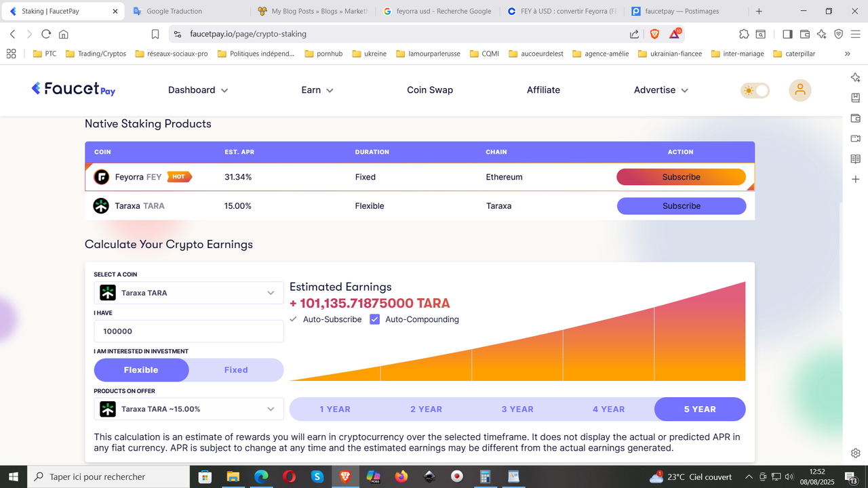Launch Opera from the taskbar
The width and height of the screenshot is (868, 488).
(x=290, y=476)
